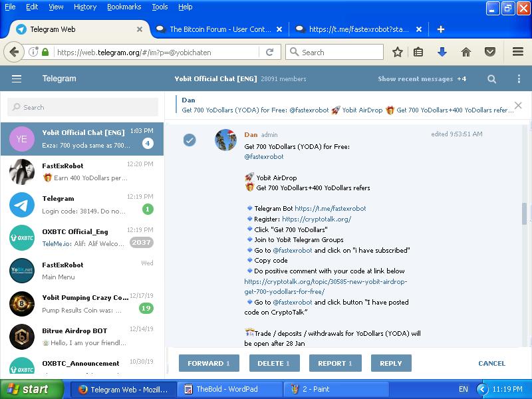Screen dimensions: 532x399
Task: Open the https://t.me/fastexrobot link
Action: tap(330, 208)
